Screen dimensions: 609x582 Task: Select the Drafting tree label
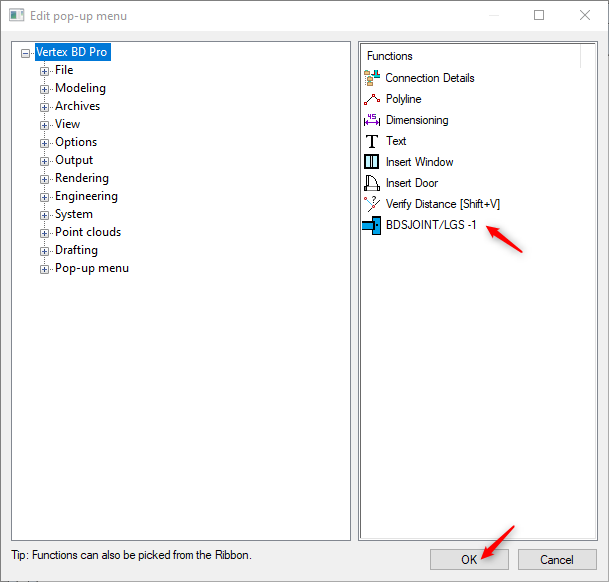tap(76, 250)
